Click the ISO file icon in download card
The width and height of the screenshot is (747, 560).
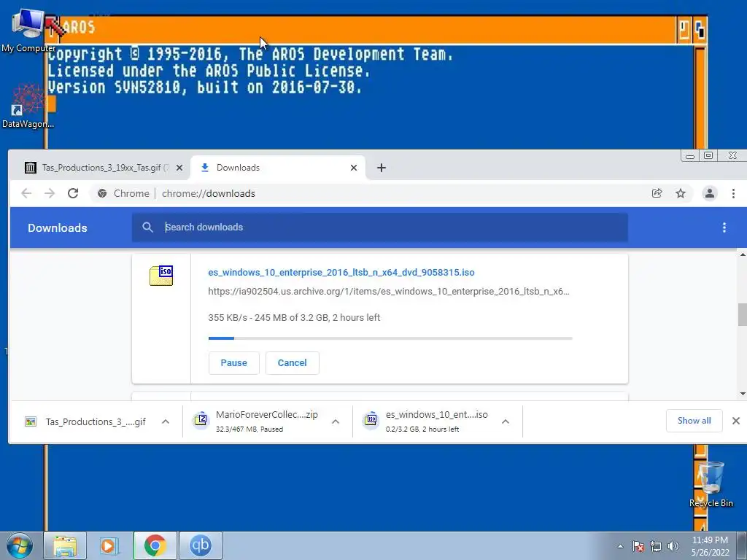[161, 276]
